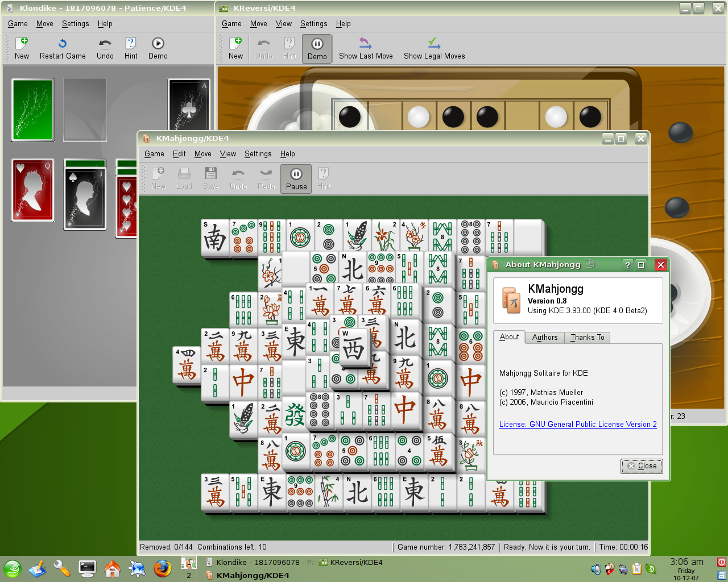This screenshot has width=728, height=582.
Task: Toggle the Pause button in KMahjongg
Action: [296, 179]
